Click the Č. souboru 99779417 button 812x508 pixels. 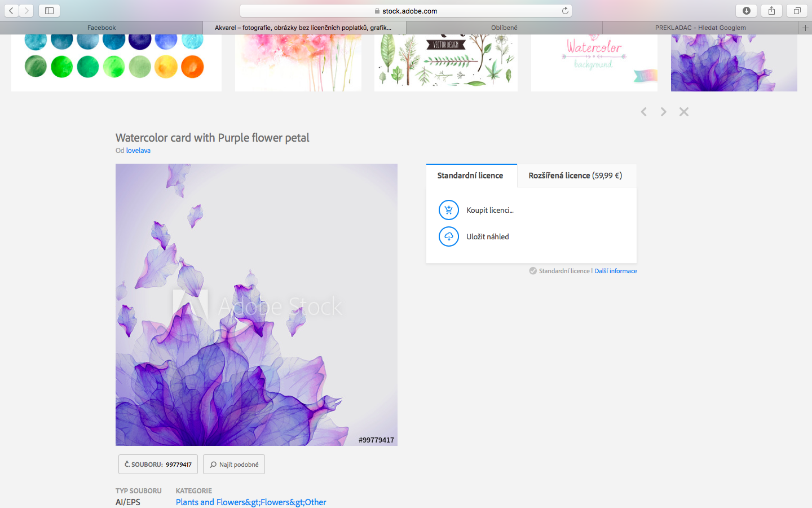coord(158,465)
